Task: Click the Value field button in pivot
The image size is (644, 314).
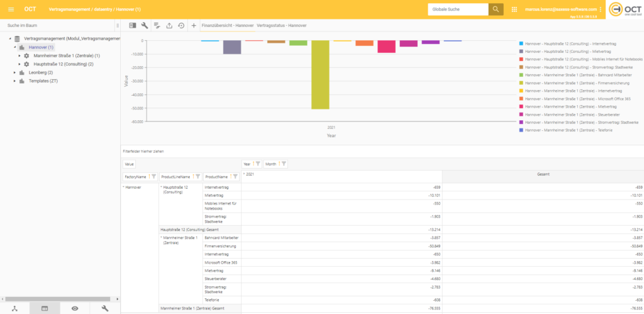Action: (x=130, y=164)
